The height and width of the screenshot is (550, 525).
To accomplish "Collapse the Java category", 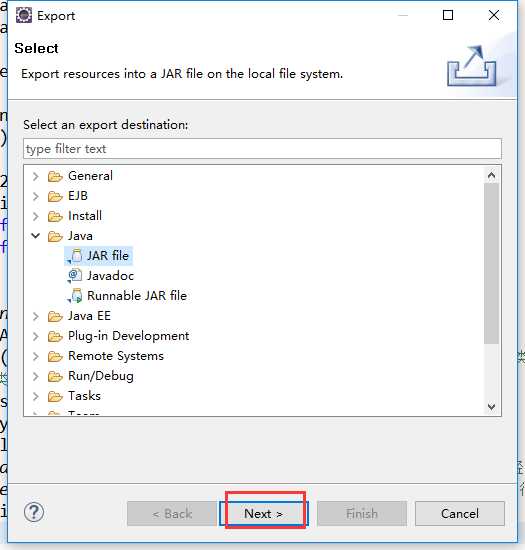I will 35,236.
